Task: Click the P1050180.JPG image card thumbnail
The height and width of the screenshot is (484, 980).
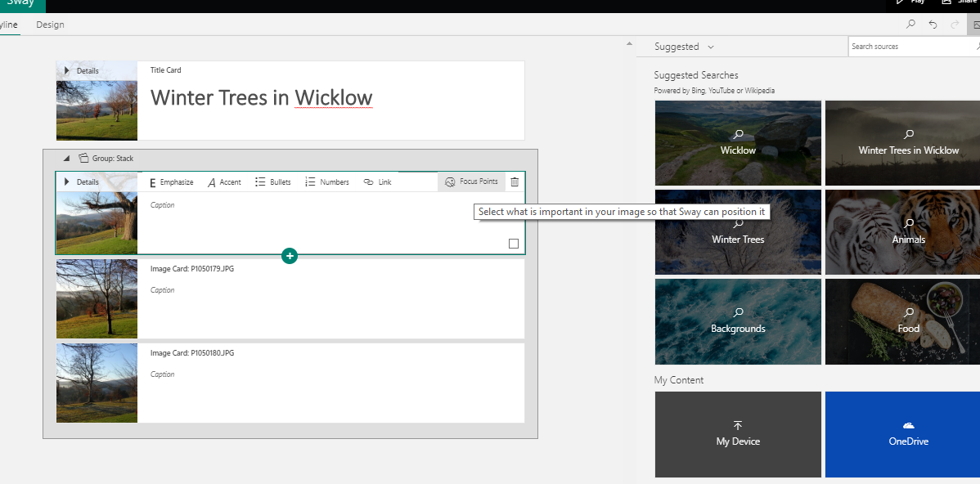Action: click(97, 383)
